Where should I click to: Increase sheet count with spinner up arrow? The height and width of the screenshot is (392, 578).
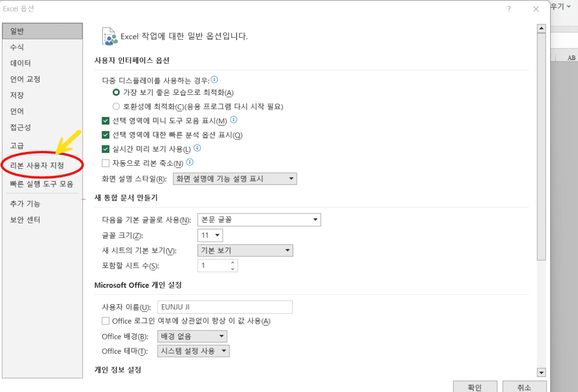tap(233, 262)
